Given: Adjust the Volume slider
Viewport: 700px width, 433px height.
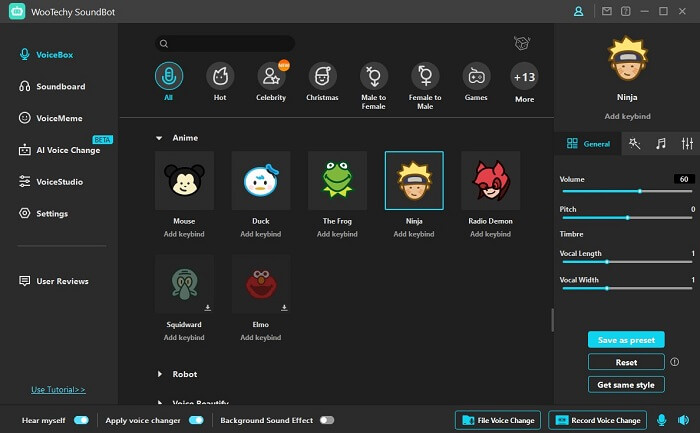Looking at the screenshot, I should (640, 190).
